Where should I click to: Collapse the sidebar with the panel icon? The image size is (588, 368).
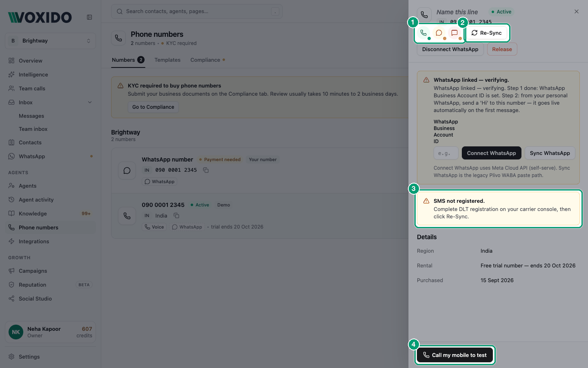[x=89, y=17]
